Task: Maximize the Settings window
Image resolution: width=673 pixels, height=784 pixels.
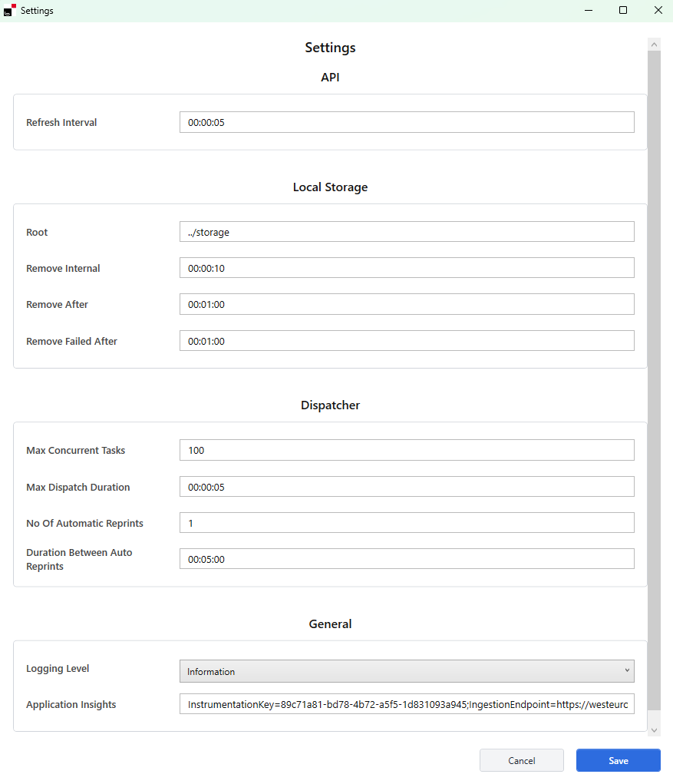Action: pyautogui.click(x=623, y=11)
